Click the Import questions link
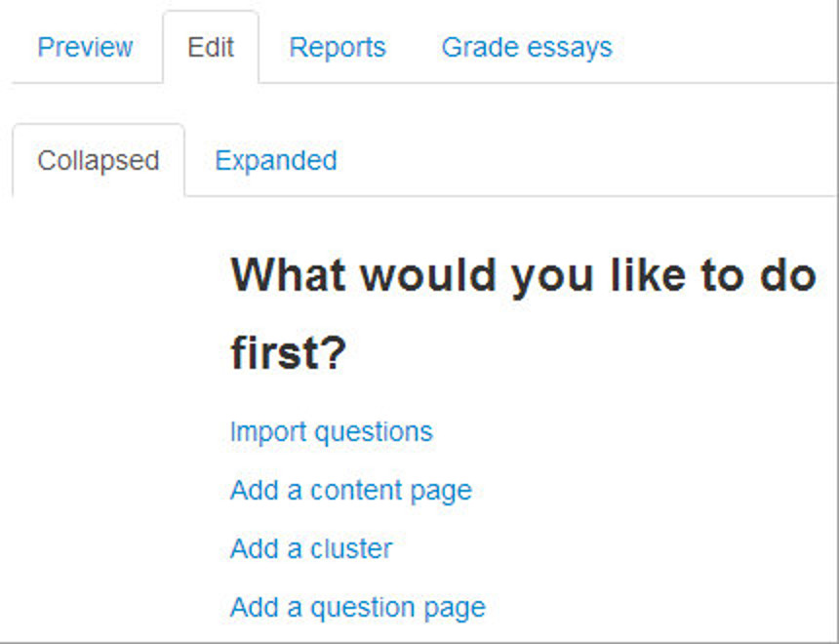 tap(332, 431)
